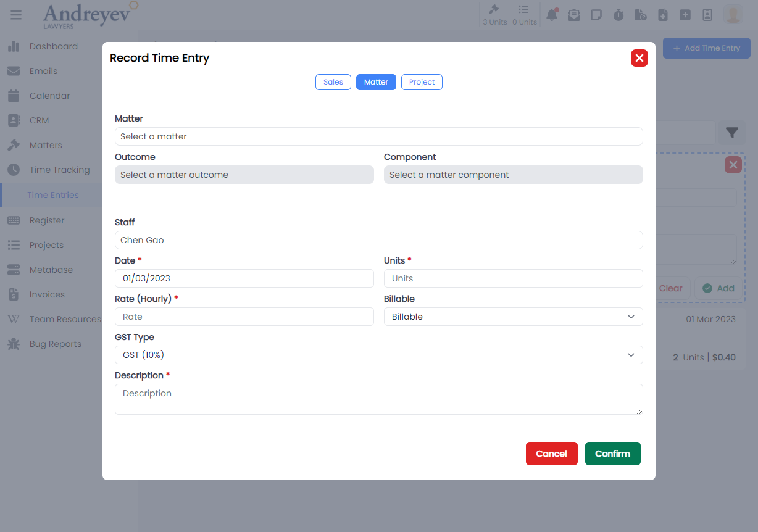Go to Invoices in the sidebar
The image size is (758, 532).
tap(47, 294)
